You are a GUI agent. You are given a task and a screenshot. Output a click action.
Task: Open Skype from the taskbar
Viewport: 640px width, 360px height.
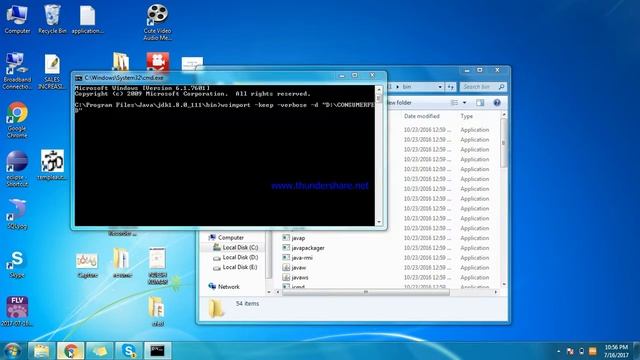pos(128,351)
